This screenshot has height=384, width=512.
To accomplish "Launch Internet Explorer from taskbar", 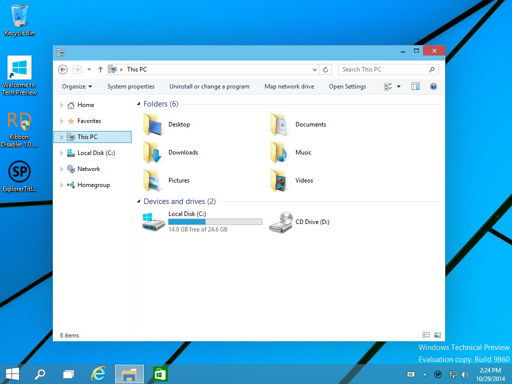I will tap(98, 374).
